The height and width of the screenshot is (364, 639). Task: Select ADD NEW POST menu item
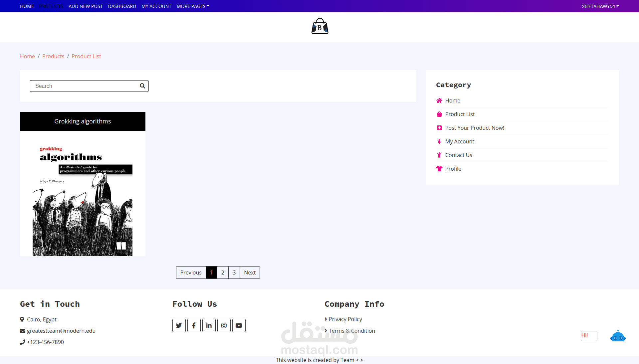coord(86,6)
